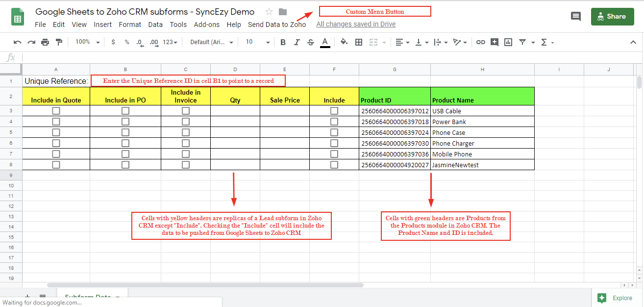Click All changes saved in Drive link

coord(356,24)
